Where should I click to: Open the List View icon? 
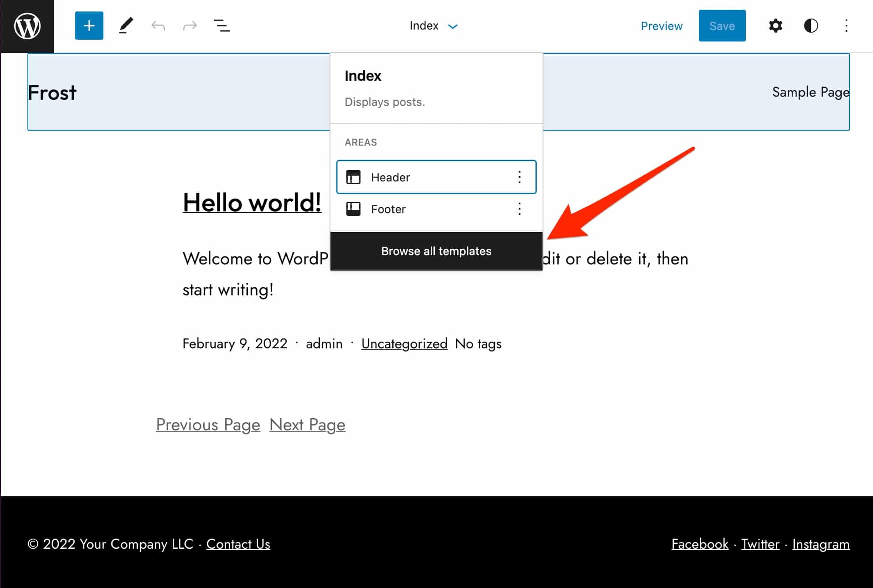pyautogui.click(x=221, y=25)
